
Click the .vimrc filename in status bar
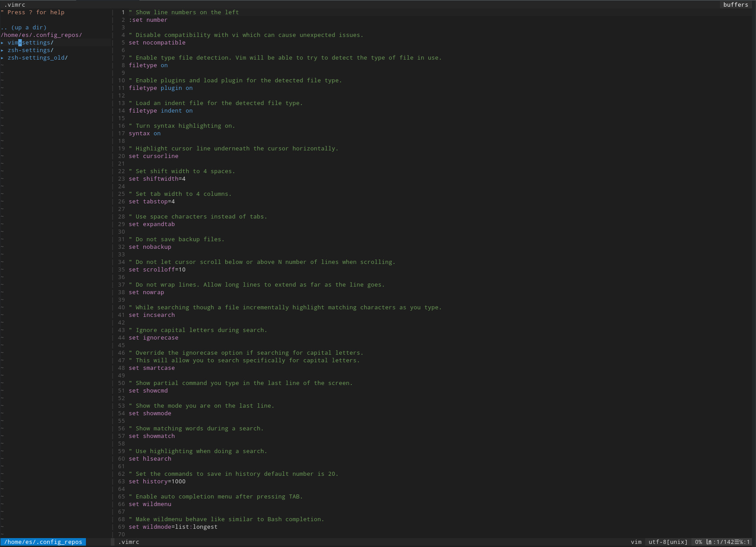click(x=129, y=542)
